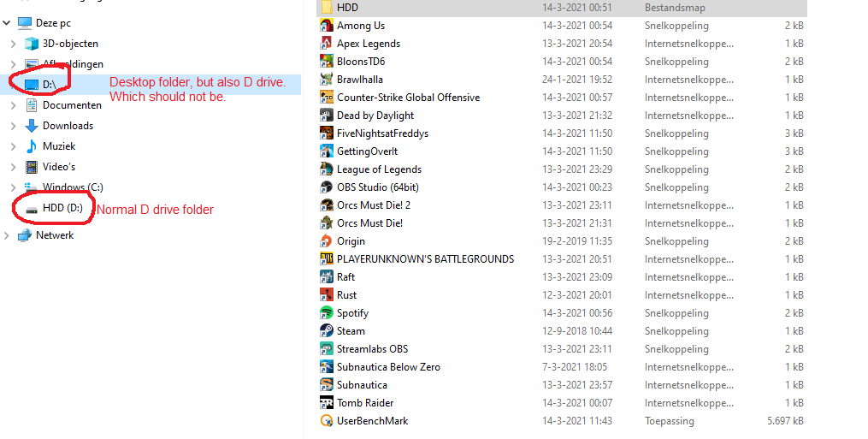
Task: Click Snelkoppeling type for Spotify row
Action: (676, 313)
